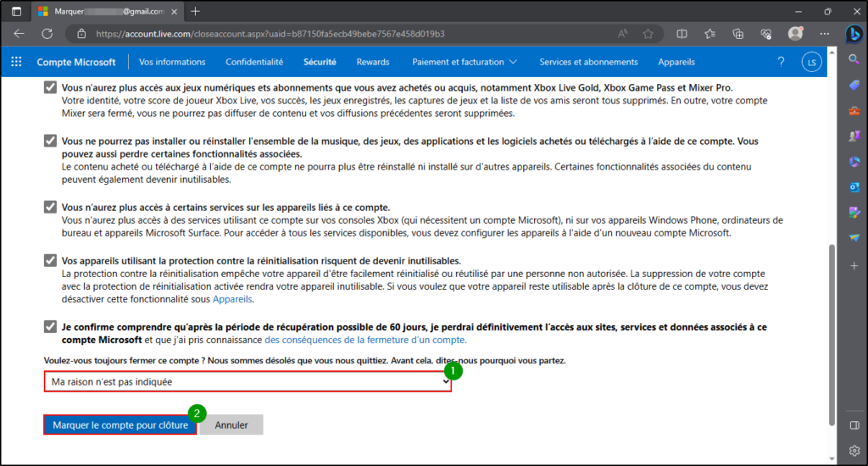Add this page to favorites star
Viewport: 868px width, 466px height.
tap(648, 34)
